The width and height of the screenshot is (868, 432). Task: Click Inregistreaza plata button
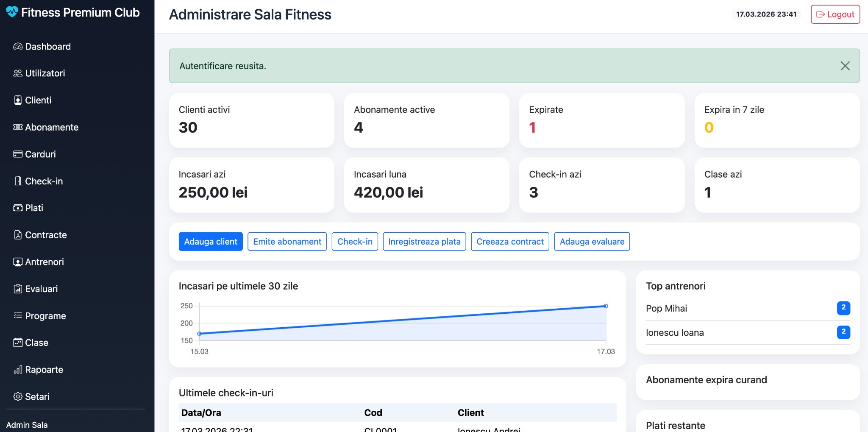(424, 242)
